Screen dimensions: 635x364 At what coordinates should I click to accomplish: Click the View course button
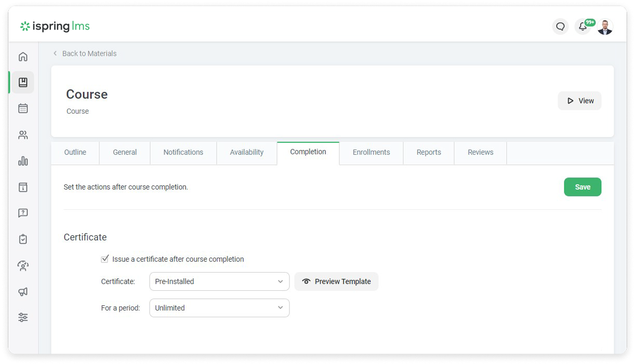[579, 101]
